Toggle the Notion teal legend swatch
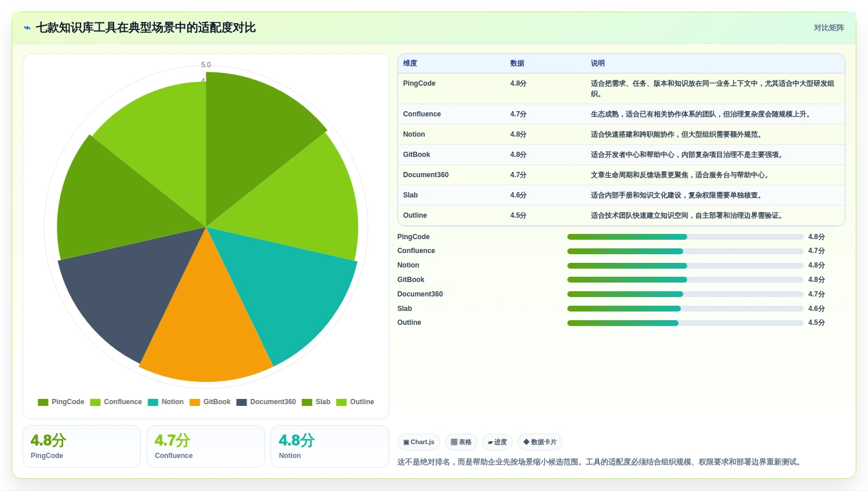Viewport: 868px width, 491px height. (153, 402)
